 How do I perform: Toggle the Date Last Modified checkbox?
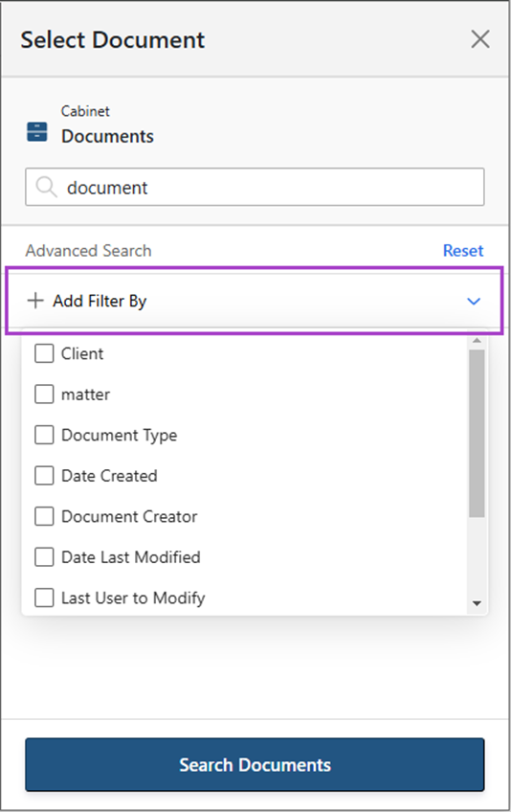click(44, 557)
